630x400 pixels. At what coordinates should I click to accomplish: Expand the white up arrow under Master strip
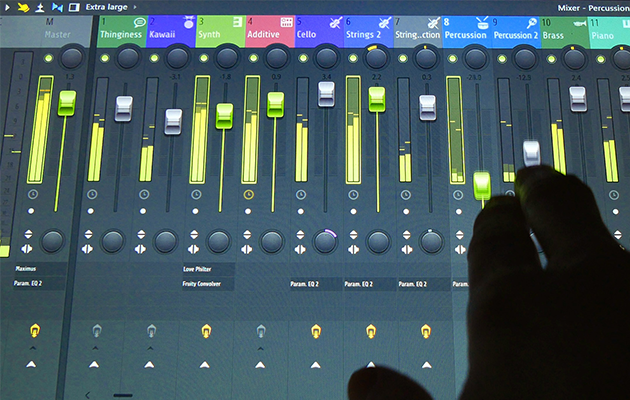[x=33, y=363]
